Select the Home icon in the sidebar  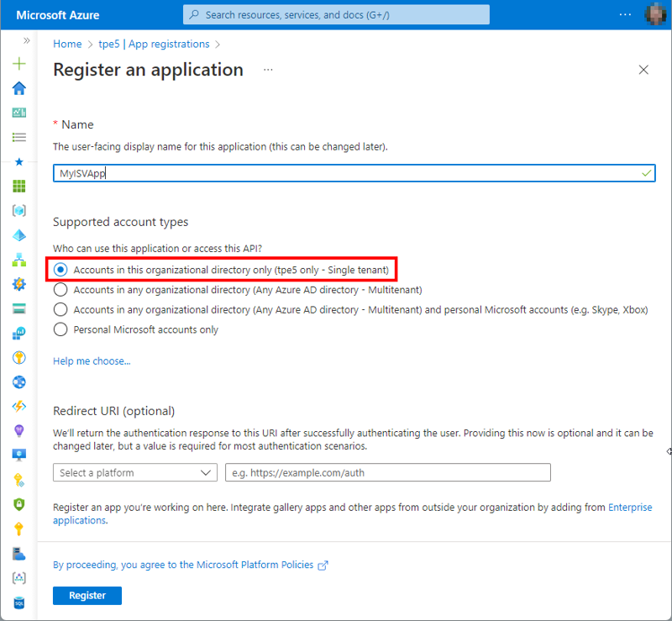point(18,88)
